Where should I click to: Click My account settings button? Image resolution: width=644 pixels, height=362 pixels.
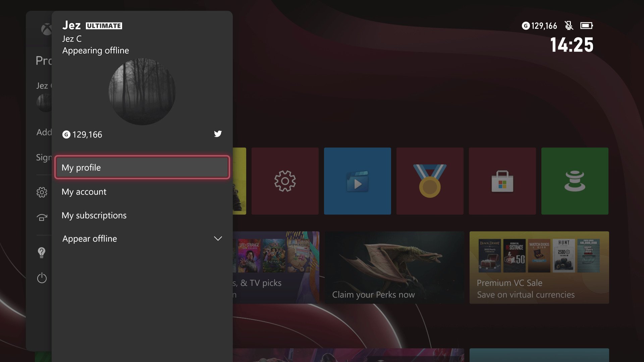[x=141, y=191]
